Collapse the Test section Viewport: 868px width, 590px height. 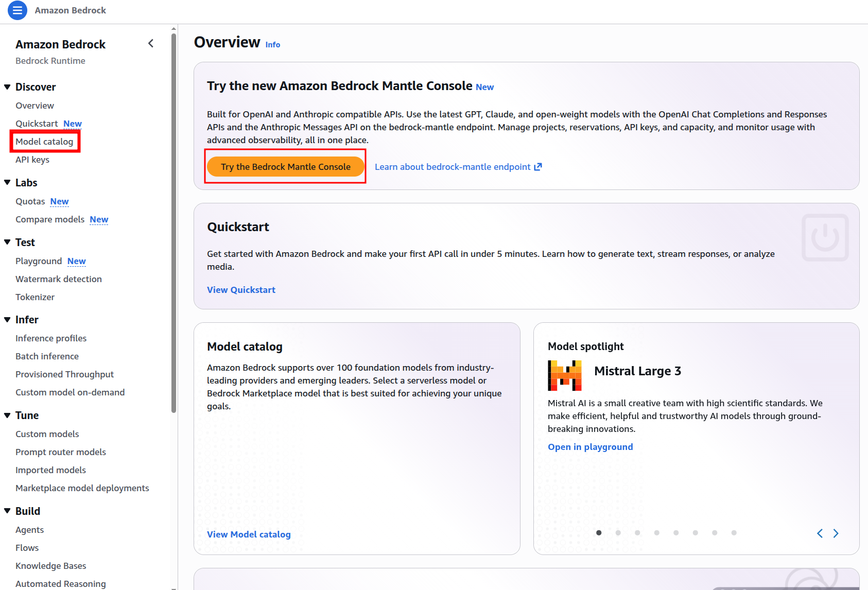tap(7, 242)
